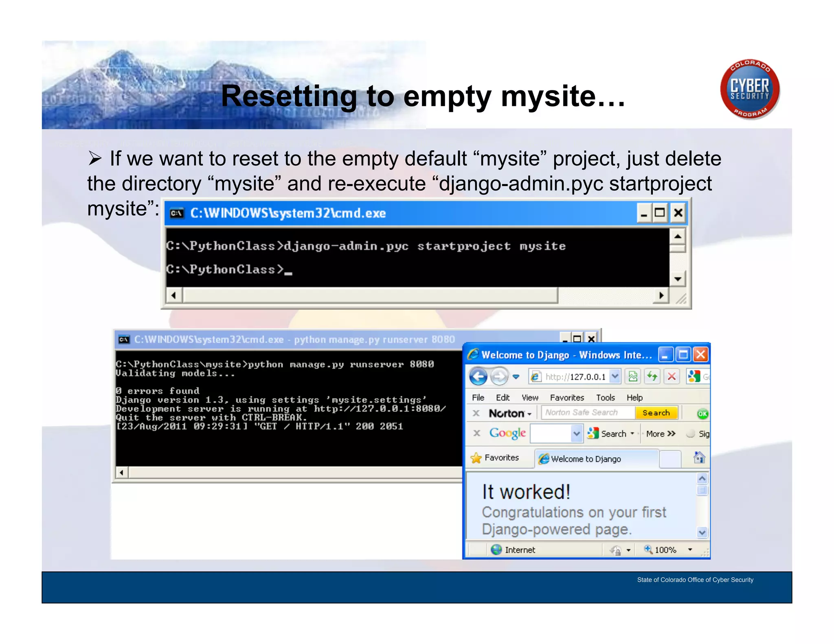Open the Help menu in Internet Explorer

634,398
